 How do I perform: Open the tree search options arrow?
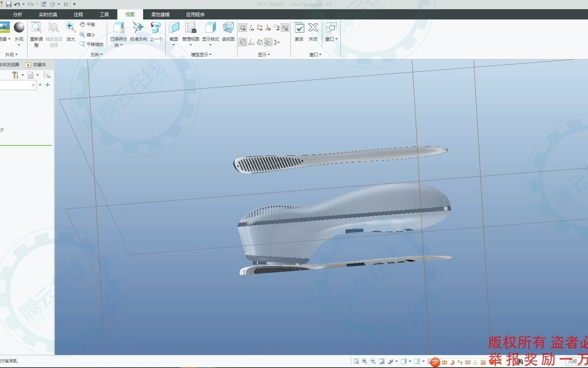(40, 85)
